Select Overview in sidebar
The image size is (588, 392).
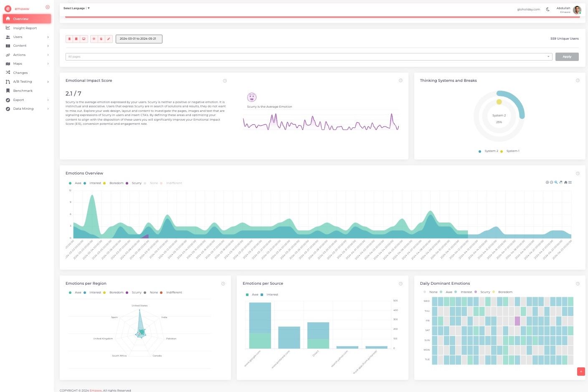[27, 19]
